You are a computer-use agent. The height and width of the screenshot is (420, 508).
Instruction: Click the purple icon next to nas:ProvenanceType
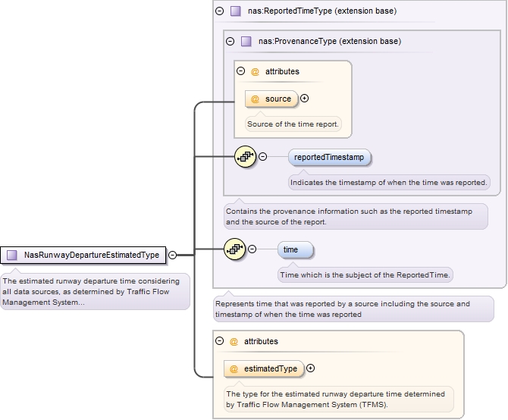pyautogui.click(x=246, y=41)
